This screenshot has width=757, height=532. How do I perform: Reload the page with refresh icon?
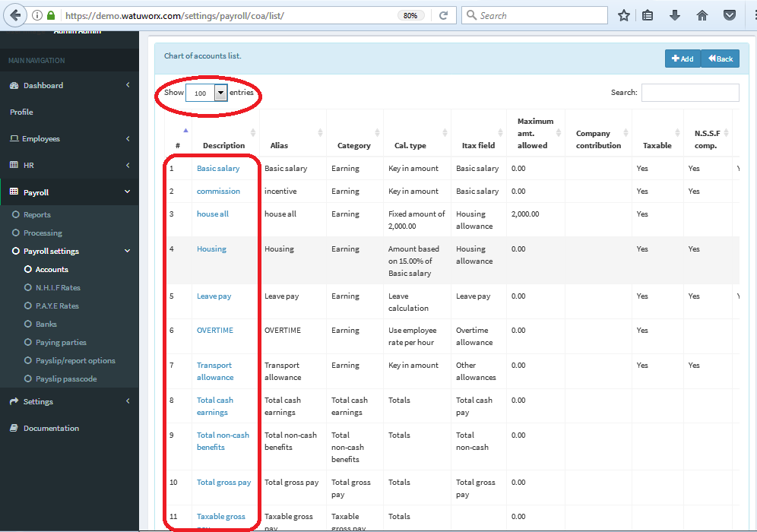[x=443, y=15]
